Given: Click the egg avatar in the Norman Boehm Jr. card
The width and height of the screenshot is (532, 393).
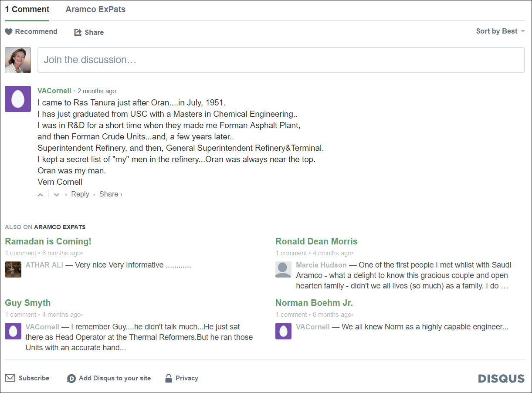Looking at the screenshot, I should pyautogui.click(x=284, y=331).
